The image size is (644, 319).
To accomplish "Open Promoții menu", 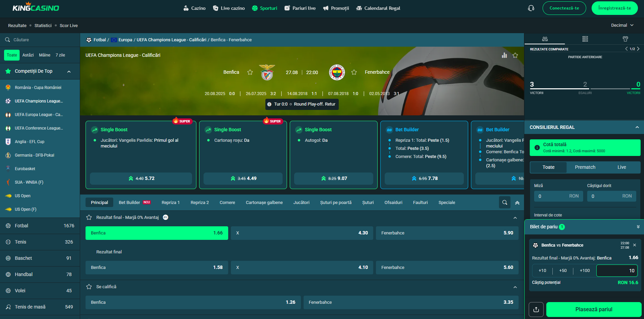I will point(336,8).
